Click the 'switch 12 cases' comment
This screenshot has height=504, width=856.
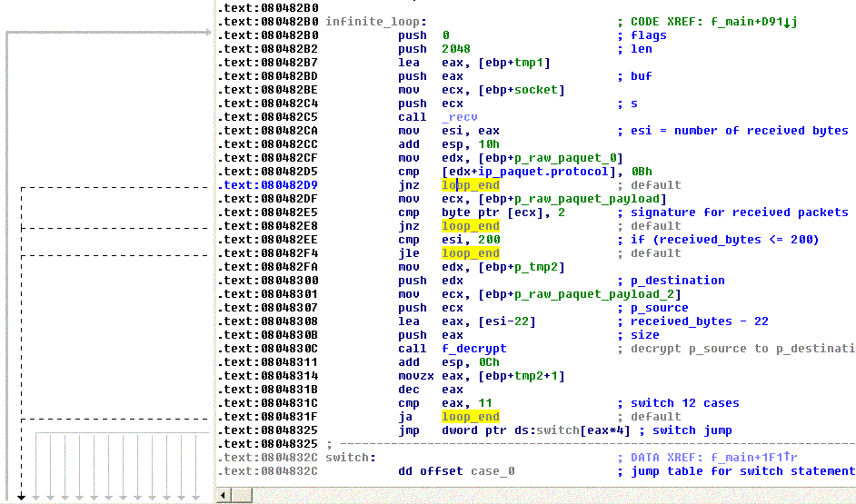point(685,403)
